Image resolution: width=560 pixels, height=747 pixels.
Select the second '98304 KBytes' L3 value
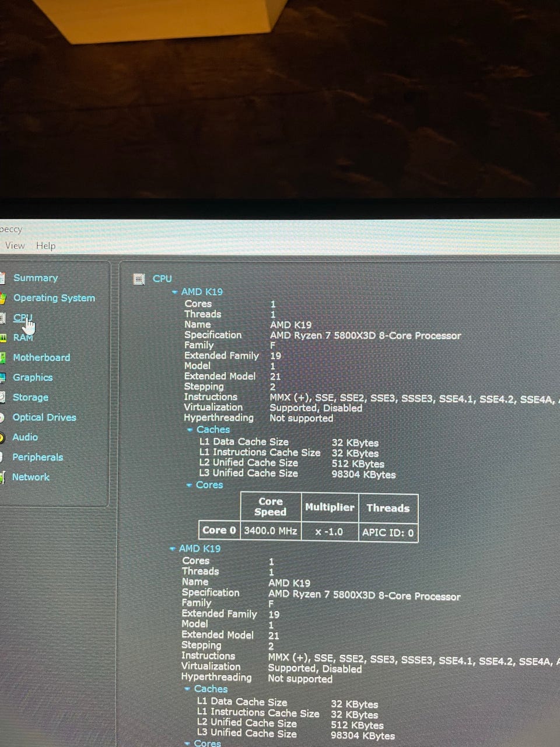click(363, 736)
